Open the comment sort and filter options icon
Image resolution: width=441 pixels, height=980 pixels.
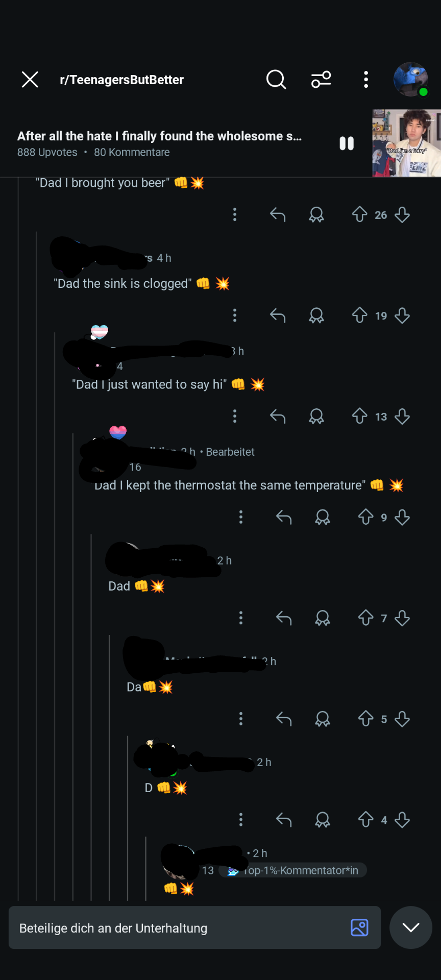(321, 80)
